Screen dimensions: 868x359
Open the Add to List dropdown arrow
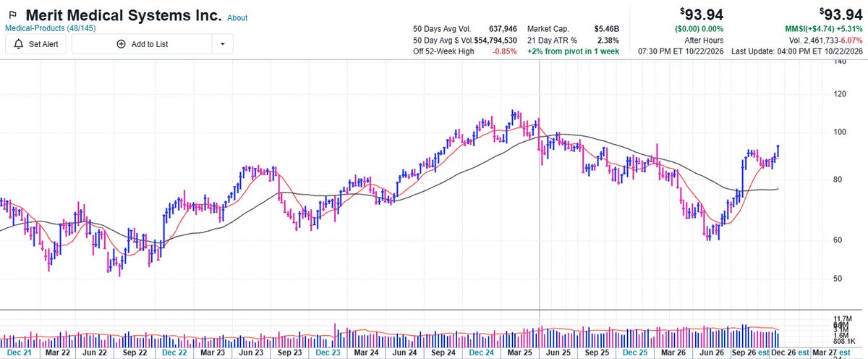pos(222,44)
